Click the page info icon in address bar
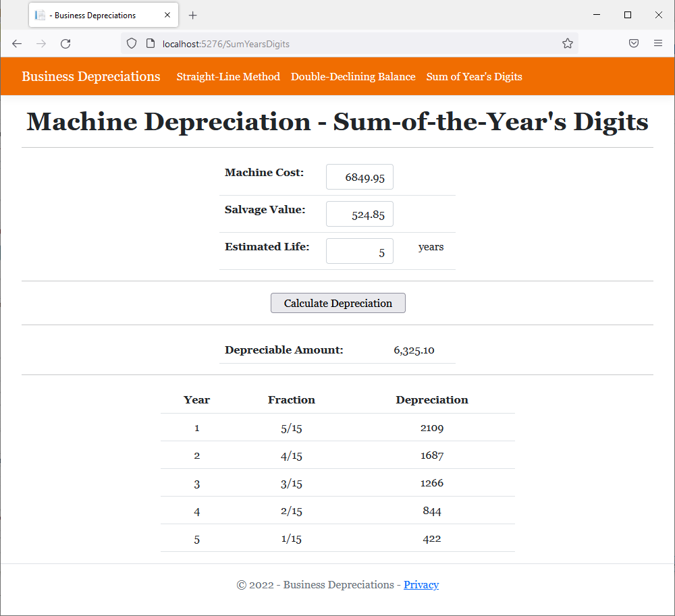The image size is (675, 616). tap(151, 43)
